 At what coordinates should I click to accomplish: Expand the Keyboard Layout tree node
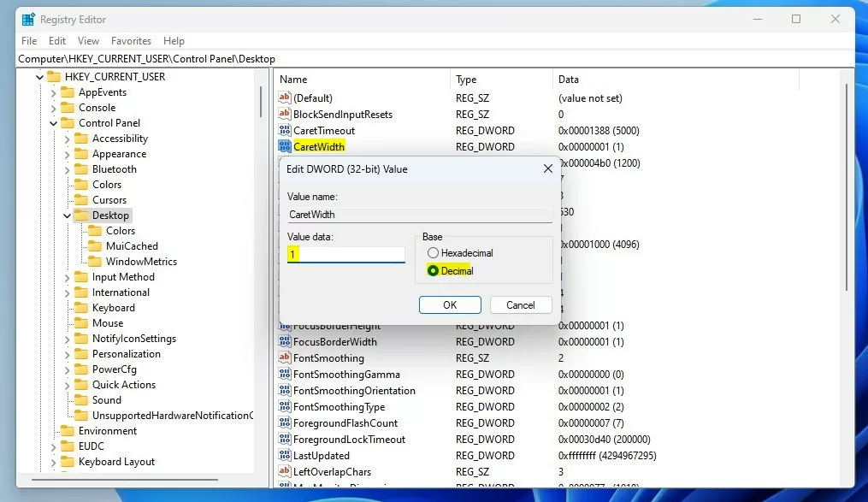pyautogui.click(x=53, y=462)
